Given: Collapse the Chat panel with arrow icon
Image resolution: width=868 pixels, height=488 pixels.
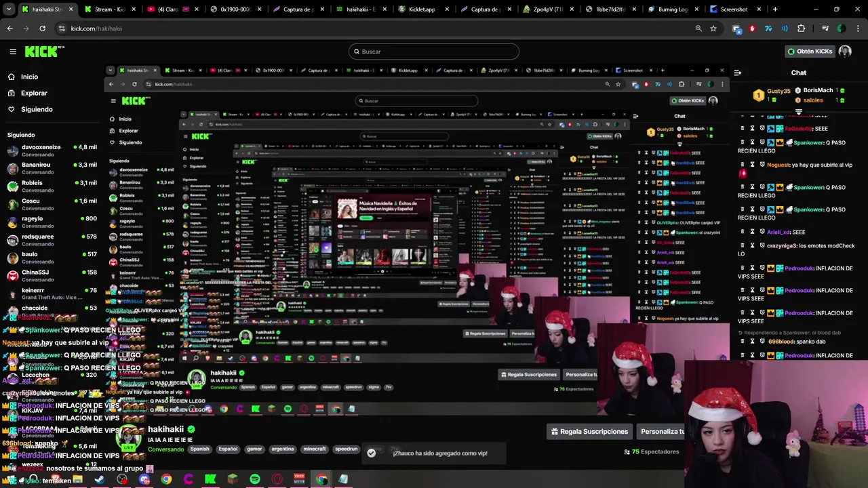Looking at the screenshot, I should click(x=737, y=73).
